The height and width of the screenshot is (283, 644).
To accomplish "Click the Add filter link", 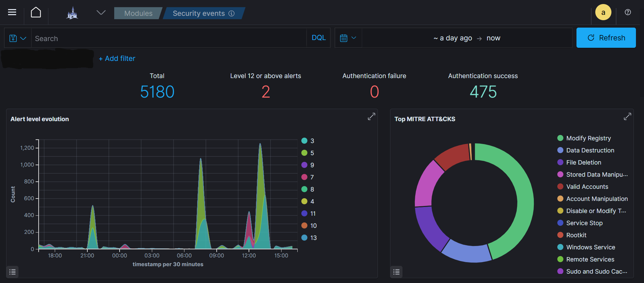I will [x=117, y=59].
